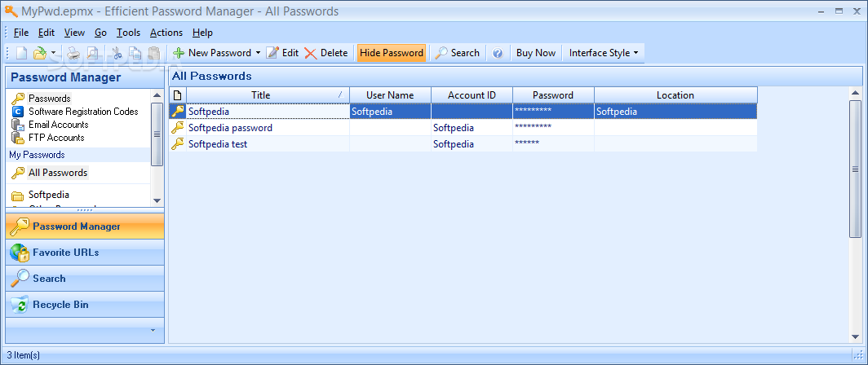Click key icon of Softpedia test row

(178, 144)
